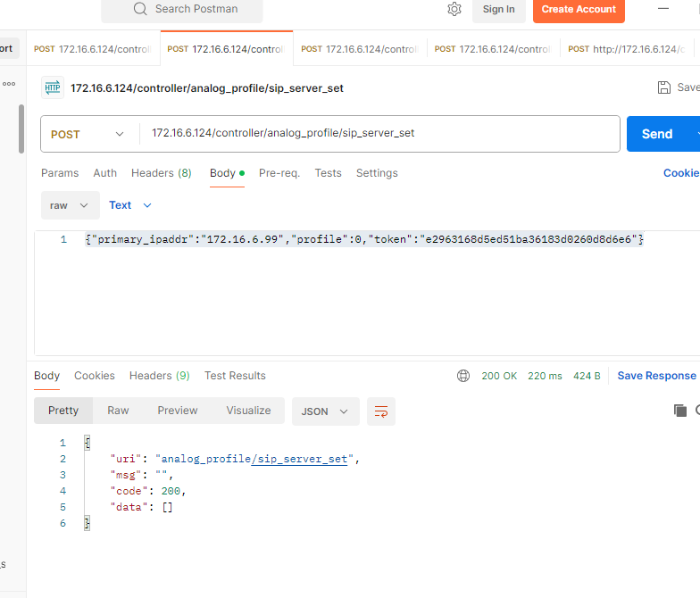This screenshot has width=700, height=598.
Task: Switch to Raw response view
Action: click(118, 411)
